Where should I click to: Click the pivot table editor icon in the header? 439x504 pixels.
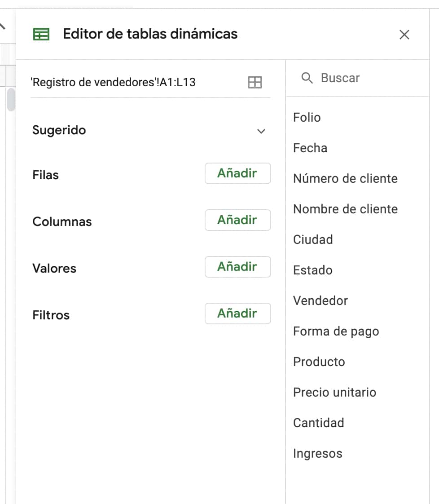click(41, 34)
